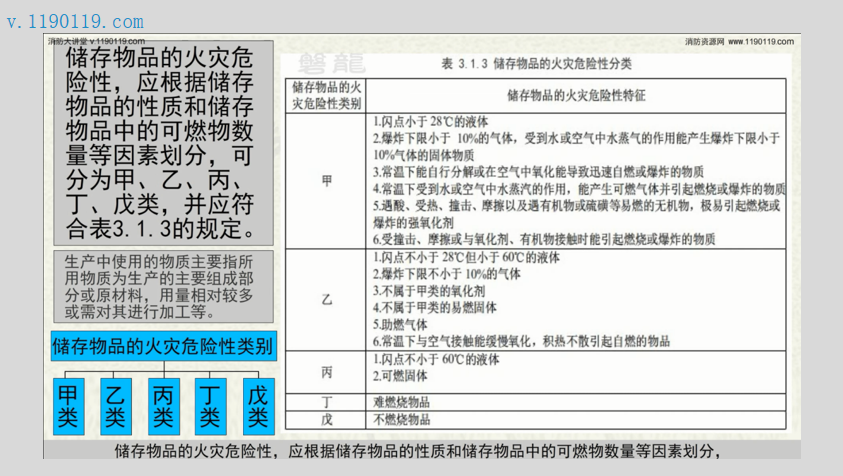The width and height of the screenshot is (843, 476).
Task: Click the table title 表 3.1.3
Action: [x=537, y=64]
